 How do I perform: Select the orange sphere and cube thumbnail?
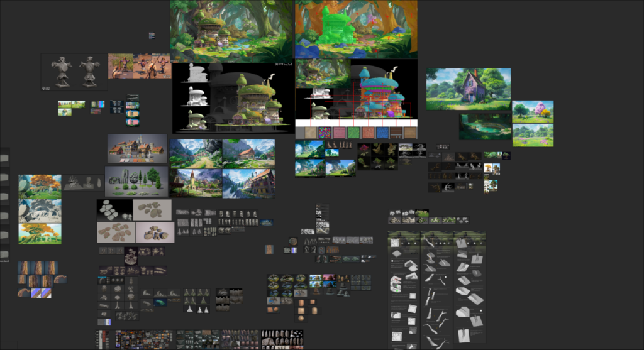coord(273,309)
